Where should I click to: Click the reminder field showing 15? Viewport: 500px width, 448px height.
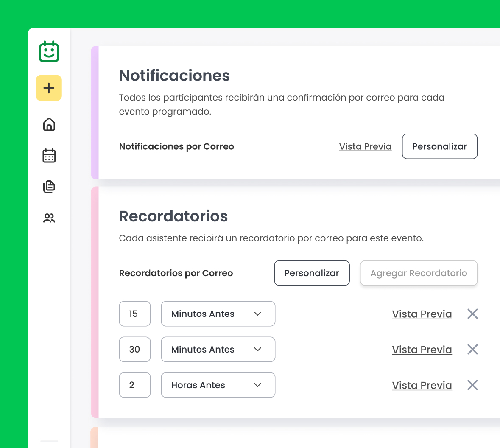[135, 314]
